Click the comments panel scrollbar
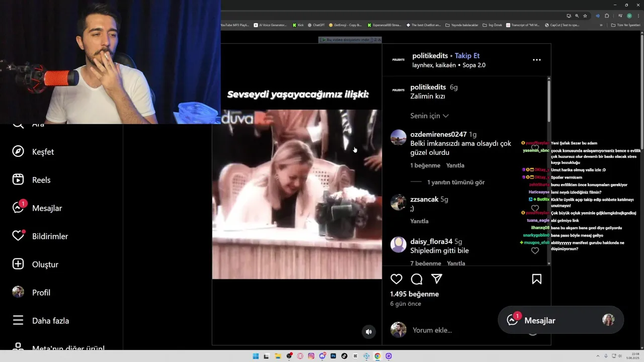644x362 pixels. (x=548, y=101)
